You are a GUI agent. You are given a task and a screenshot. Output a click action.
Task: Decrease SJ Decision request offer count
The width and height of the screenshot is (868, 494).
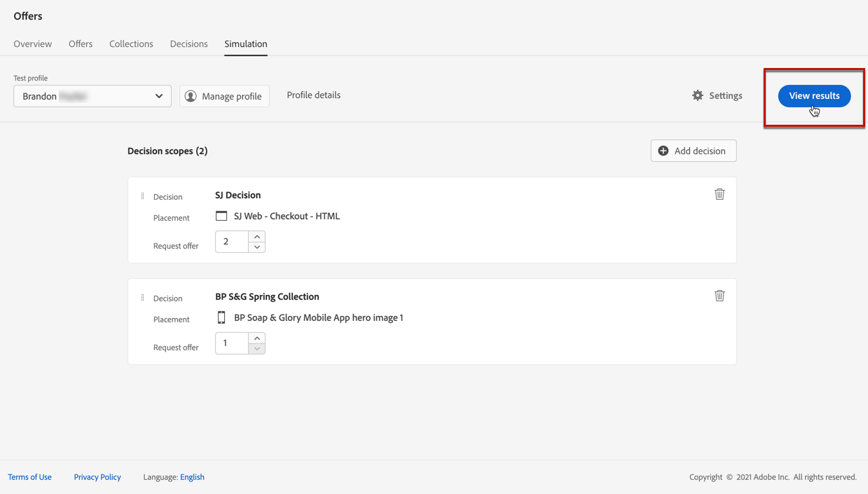coord(257,247)
